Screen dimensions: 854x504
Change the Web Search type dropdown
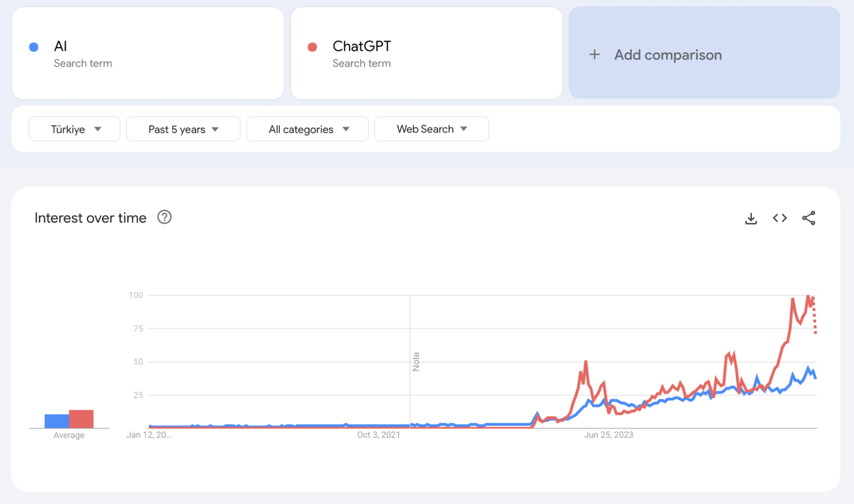(431, 129)
